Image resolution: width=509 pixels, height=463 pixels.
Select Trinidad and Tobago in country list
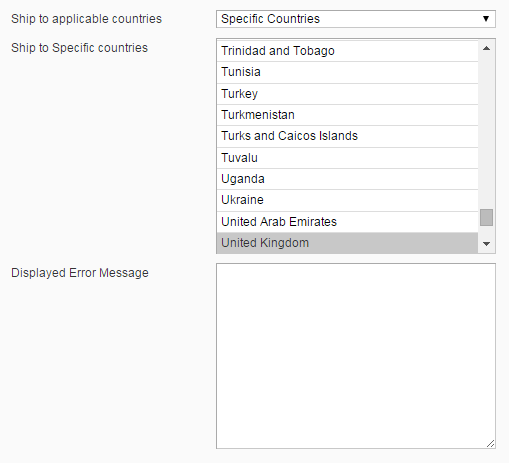[x=347, y=51]
